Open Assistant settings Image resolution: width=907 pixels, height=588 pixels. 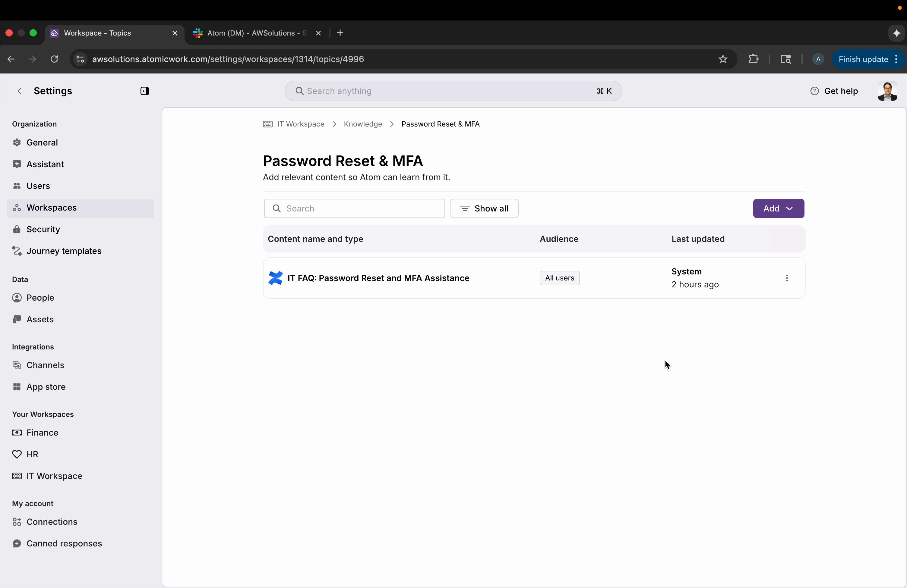click(x=45, y=164)
